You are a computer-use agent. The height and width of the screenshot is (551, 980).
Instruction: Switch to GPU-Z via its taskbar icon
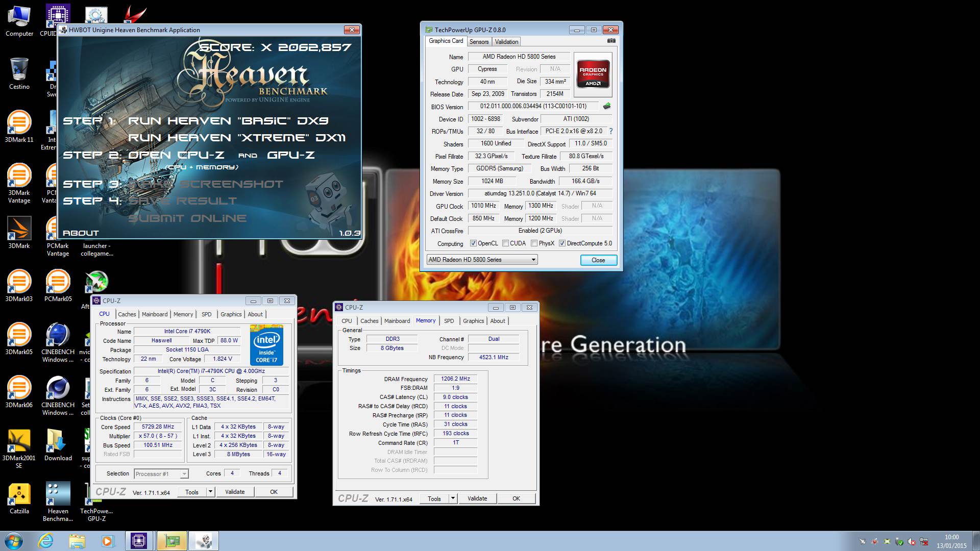tap(172, 541)
